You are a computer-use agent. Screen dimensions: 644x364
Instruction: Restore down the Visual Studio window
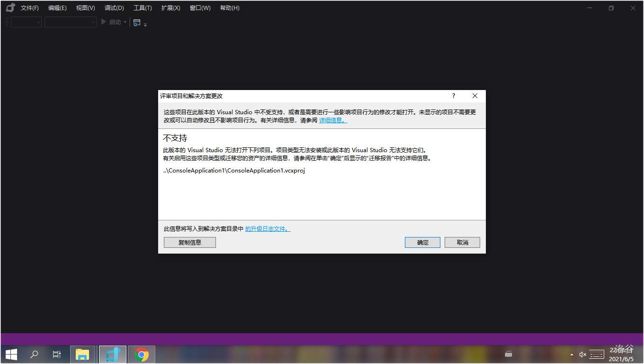point(611,8)
